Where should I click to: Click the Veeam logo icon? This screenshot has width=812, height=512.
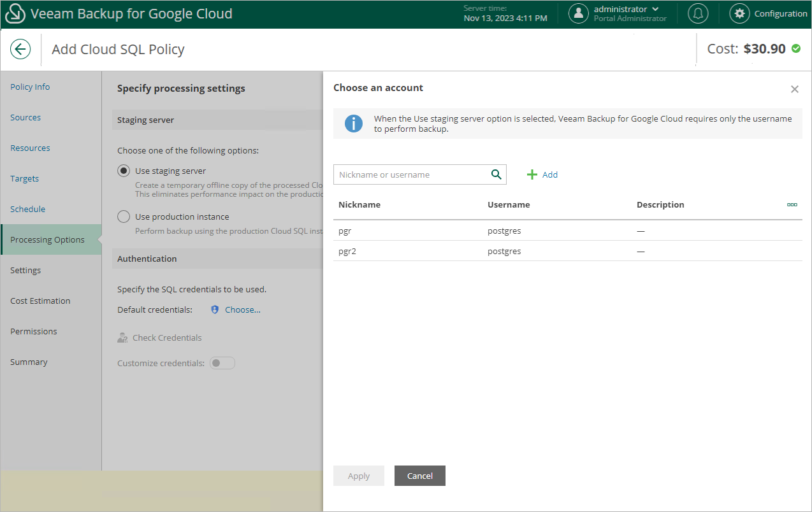click(x=14, y=14)
